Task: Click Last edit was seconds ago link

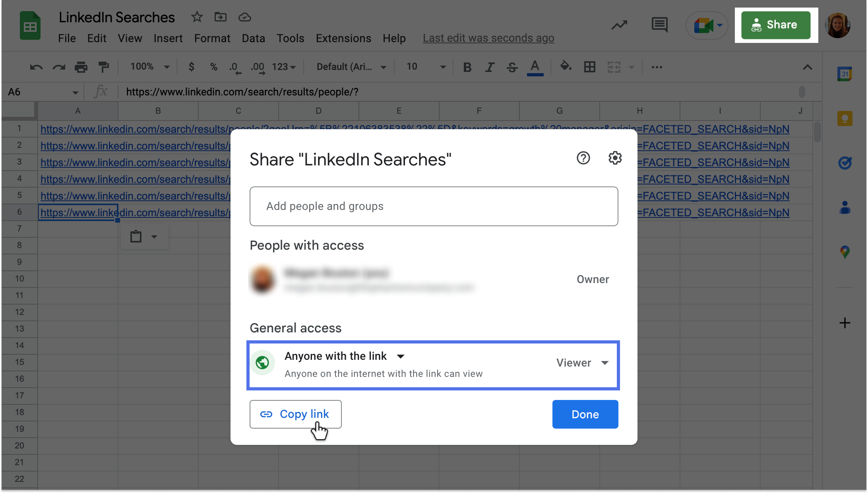Action: (x=488, y=38)
